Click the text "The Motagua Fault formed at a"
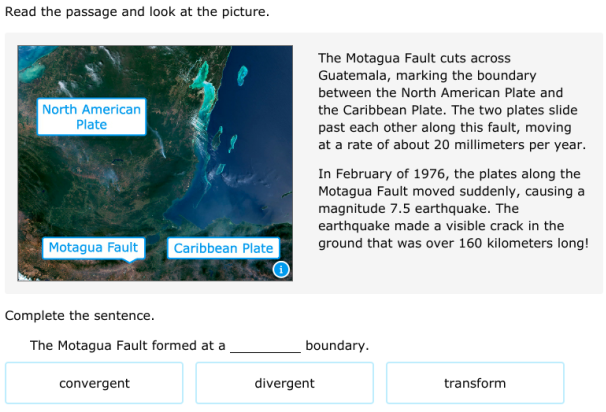606x412 pixels. [x=127, y=346]
